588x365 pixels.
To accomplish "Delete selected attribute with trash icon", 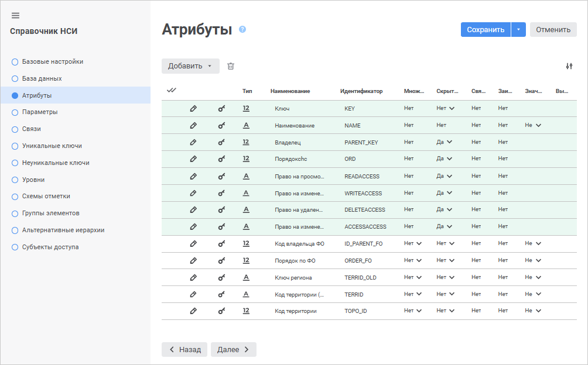I will pos(231,66).
